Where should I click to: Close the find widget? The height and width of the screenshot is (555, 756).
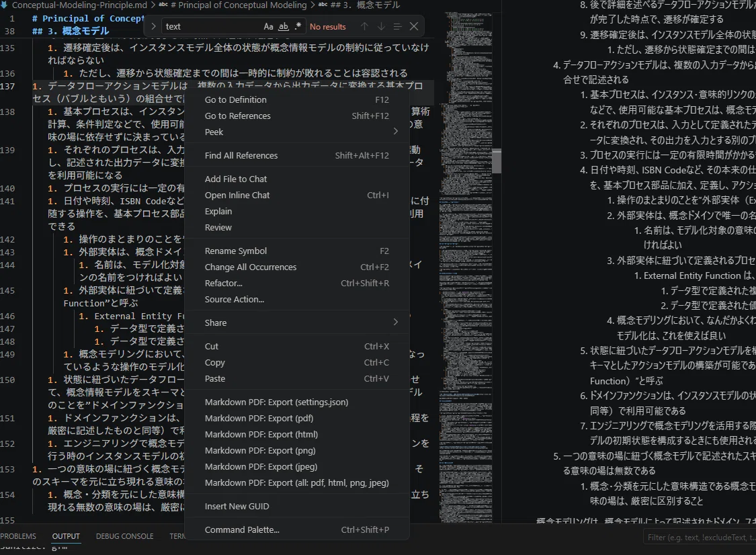coord(414,26)
